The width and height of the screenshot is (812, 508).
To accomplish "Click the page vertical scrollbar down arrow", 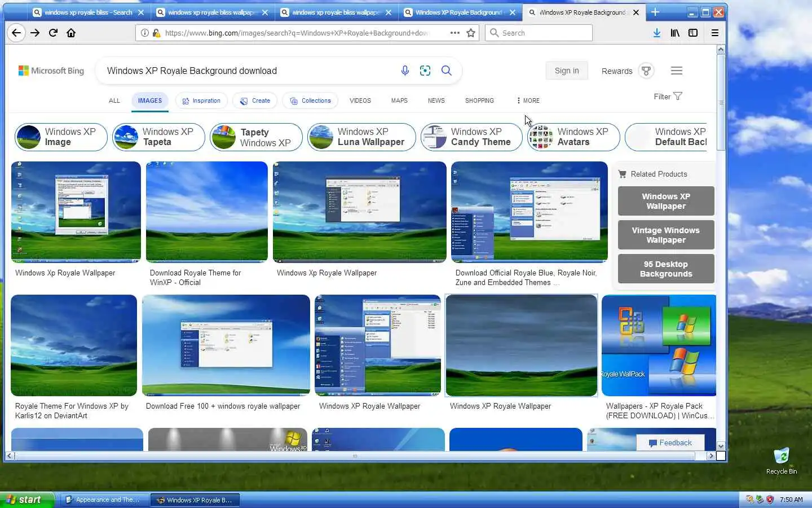I will tap(721, 446).
